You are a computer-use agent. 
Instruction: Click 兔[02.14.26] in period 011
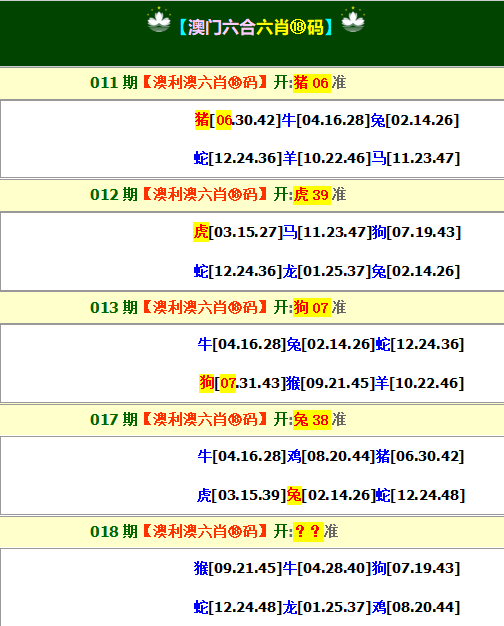point(415,120)
